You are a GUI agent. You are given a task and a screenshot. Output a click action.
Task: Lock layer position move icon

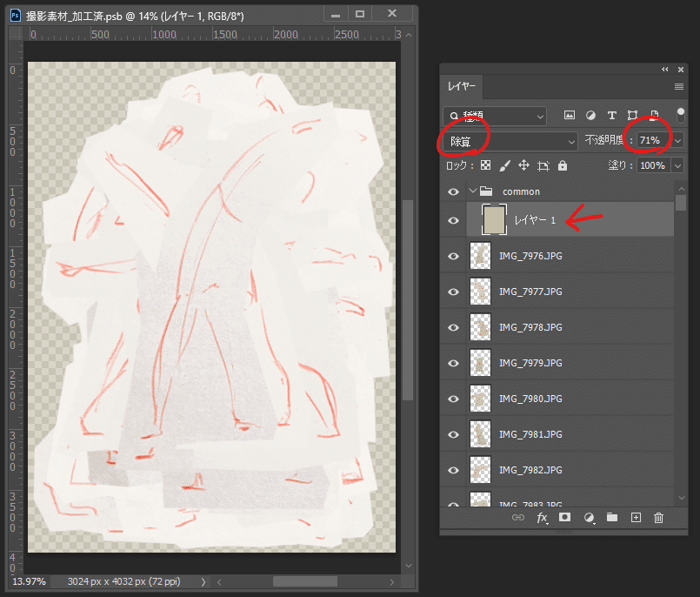click(523, 165)
